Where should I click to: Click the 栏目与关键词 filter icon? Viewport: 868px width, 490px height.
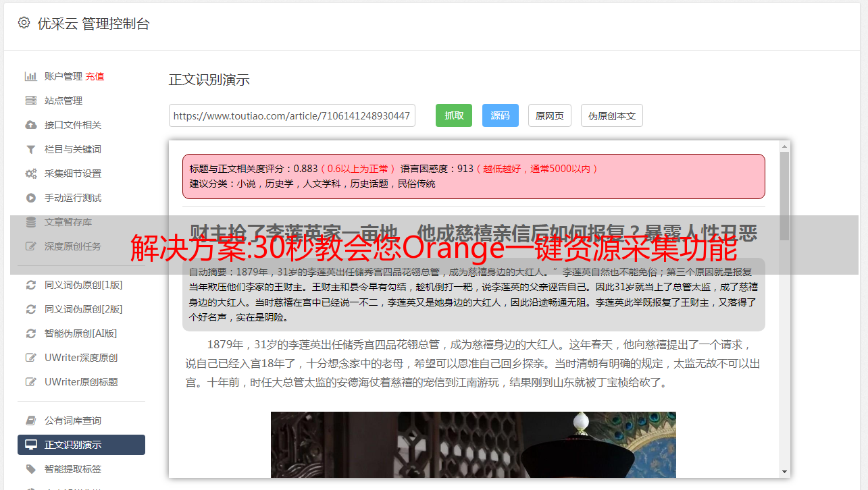coord(30,149)
